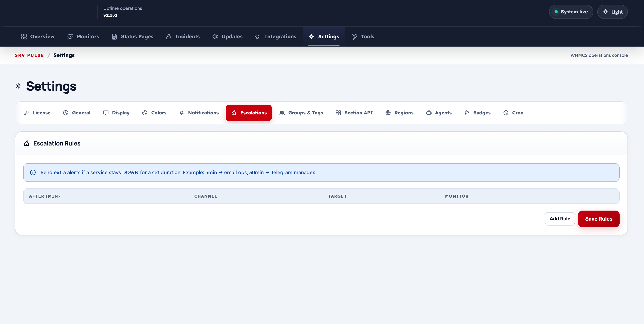The height and width of the screenshot is (324, 644).
Task: Select the Escalations tab
Action: point(249,113)
